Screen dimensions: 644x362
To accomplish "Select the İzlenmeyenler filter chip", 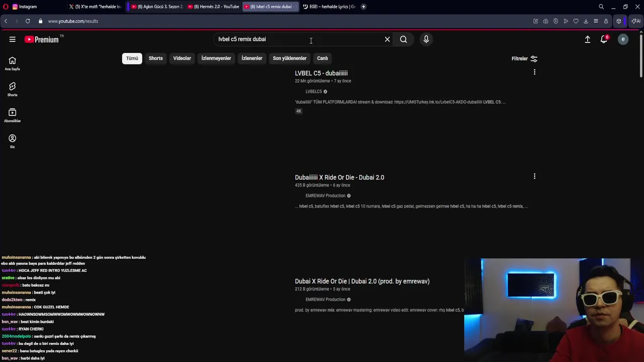I will pos(216,58).
